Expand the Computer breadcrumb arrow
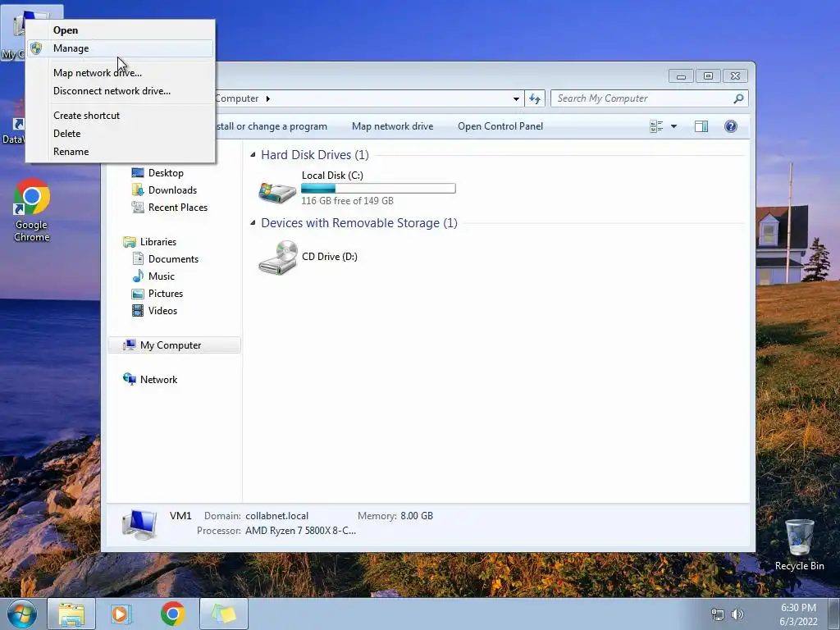 268,98
